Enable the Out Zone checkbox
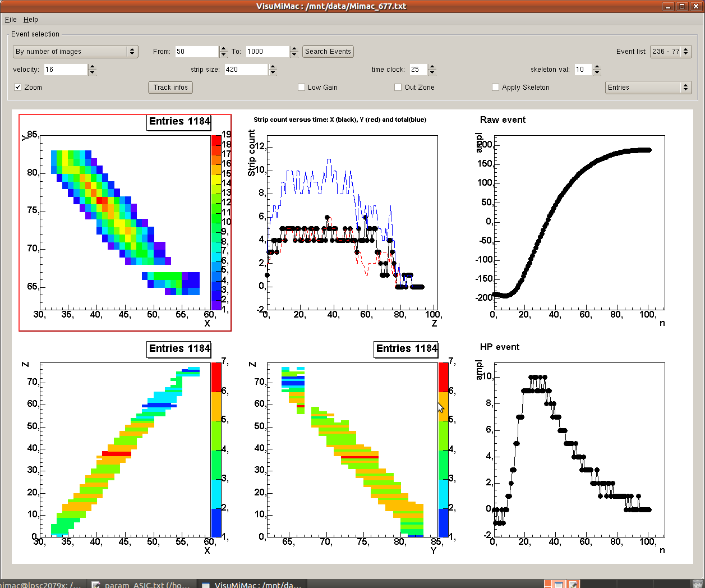The width and height of the screenshot is (705, 588). [x=398, y=88]
